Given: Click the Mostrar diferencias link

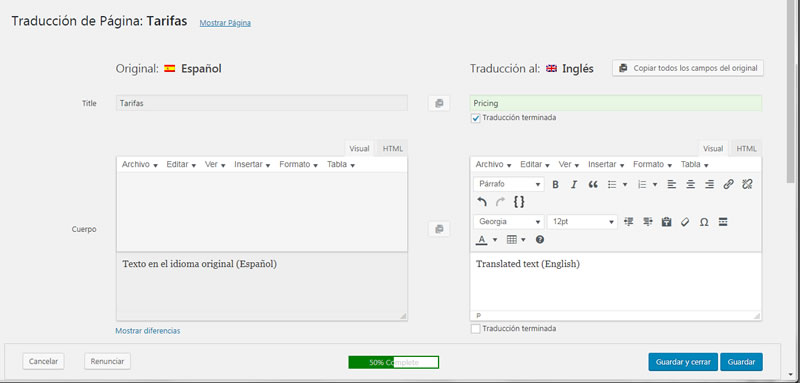Looking at the screenshot, I should [147, 331].
